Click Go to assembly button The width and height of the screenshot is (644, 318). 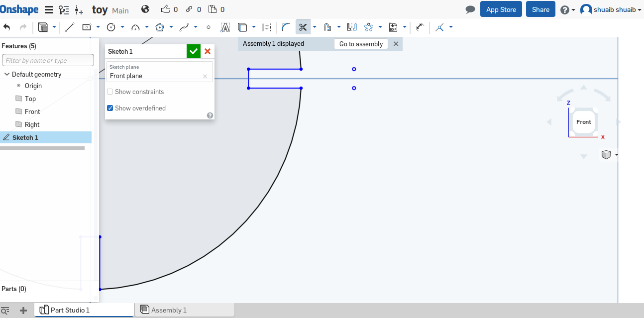pos(361,44)
